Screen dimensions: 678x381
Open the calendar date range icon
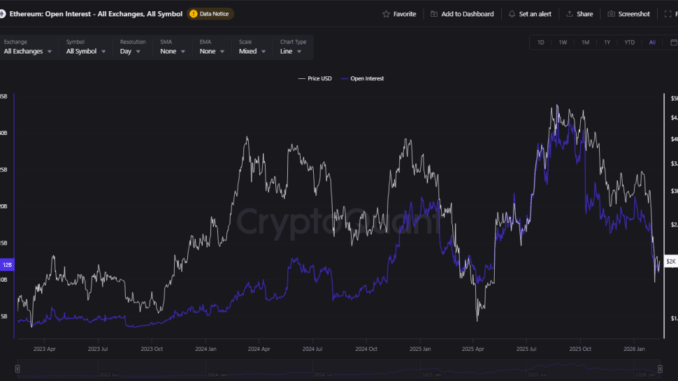(674, 42)
